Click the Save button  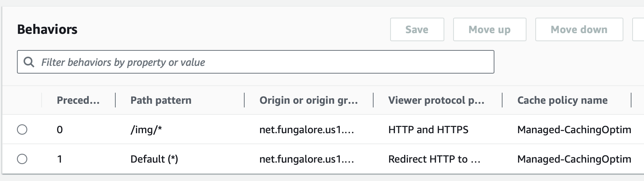click(417, 29)
